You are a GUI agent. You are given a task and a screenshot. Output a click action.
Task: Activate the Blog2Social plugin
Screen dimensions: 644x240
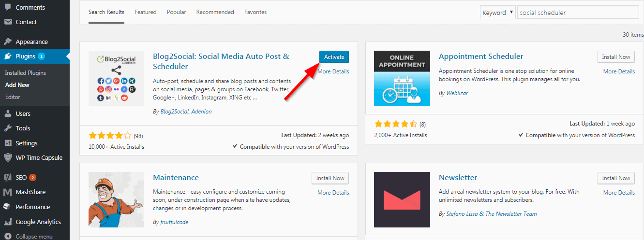pyautogui.click(x=334, y=57)
